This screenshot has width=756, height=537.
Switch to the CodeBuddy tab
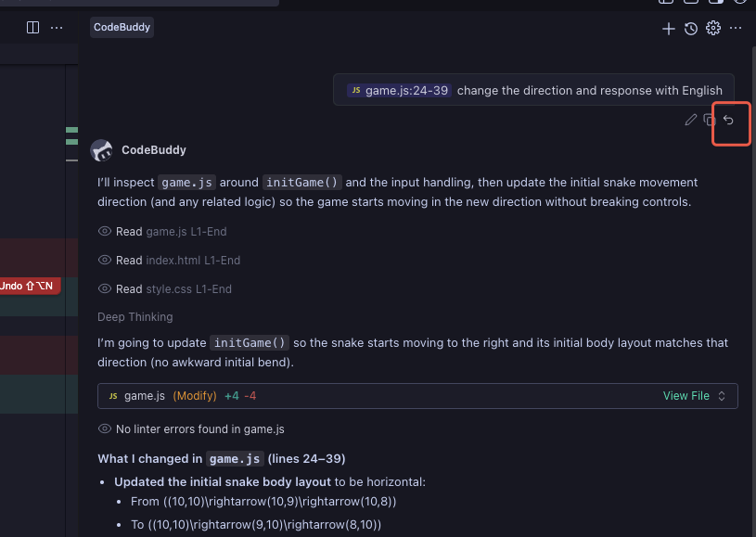121,27
